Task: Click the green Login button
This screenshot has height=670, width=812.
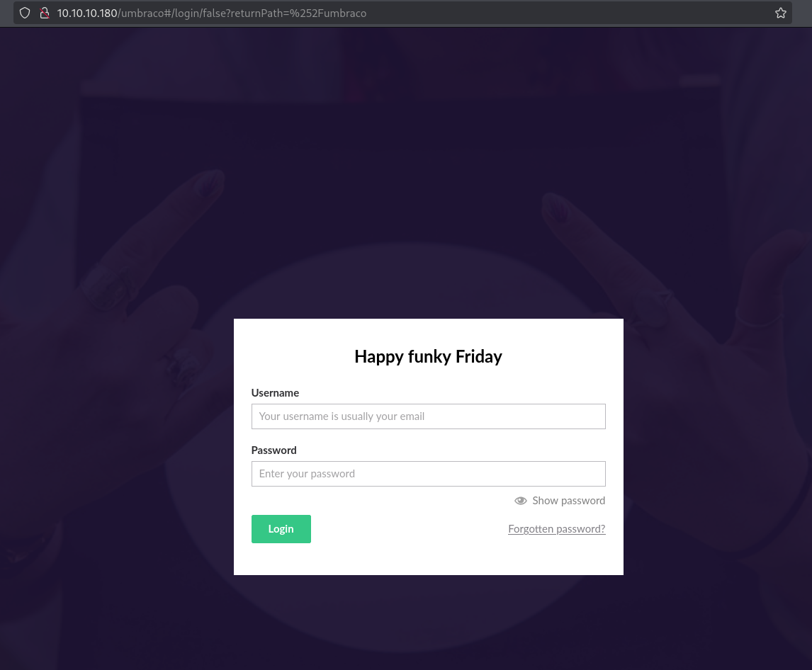Action: (x=281, y=529)
